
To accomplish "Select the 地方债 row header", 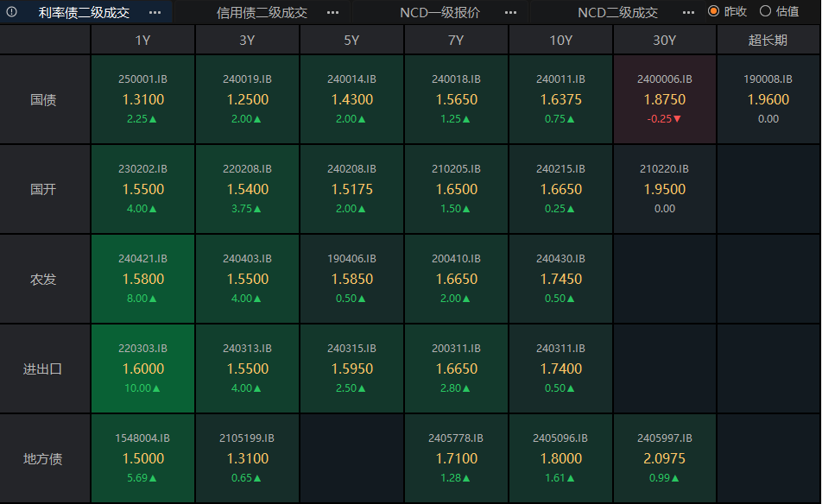I will 44,458.
